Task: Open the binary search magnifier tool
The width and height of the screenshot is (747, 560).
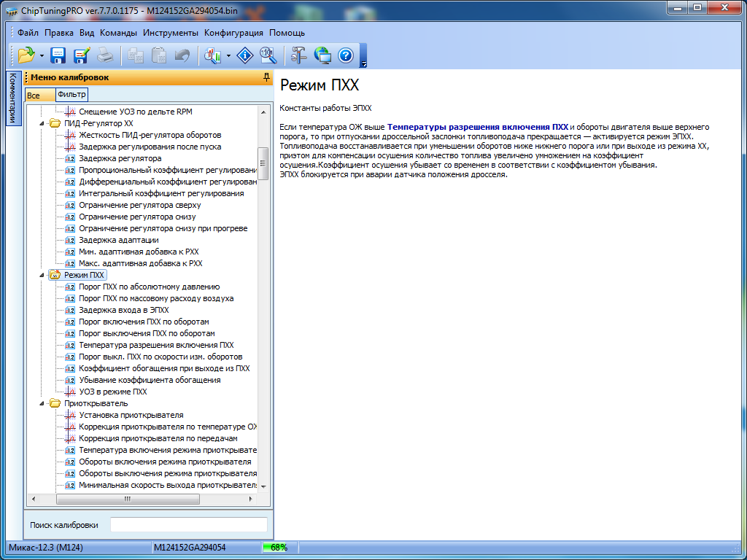Action: [268, 55]
